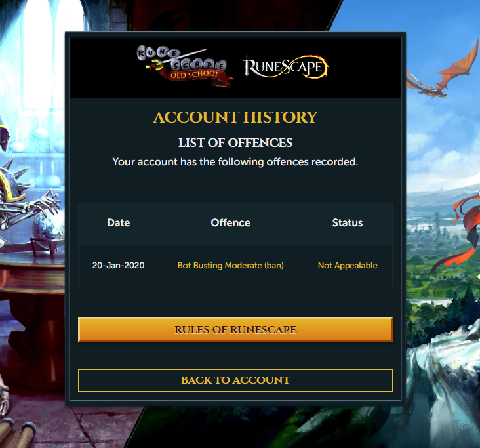Click the offences recorded description text

tap(235, 161)
